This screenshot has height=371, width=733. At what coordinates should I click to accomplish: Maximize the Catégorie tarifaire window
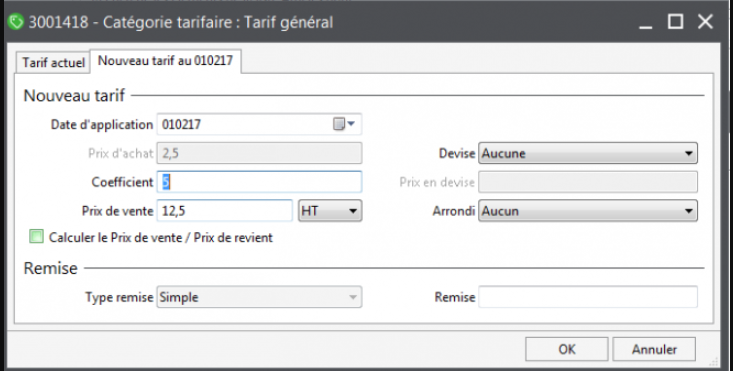pos(675,21)
